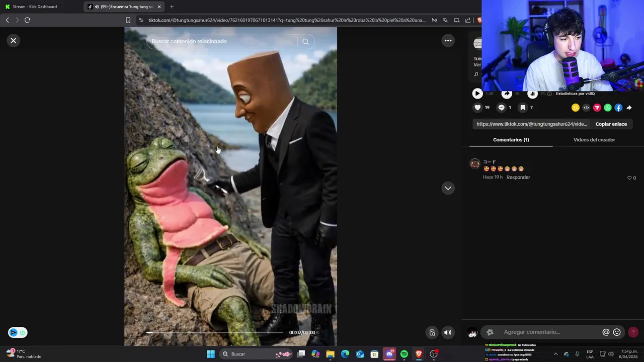
Task: Open Windows Start menu
Action: pos(211,354)
